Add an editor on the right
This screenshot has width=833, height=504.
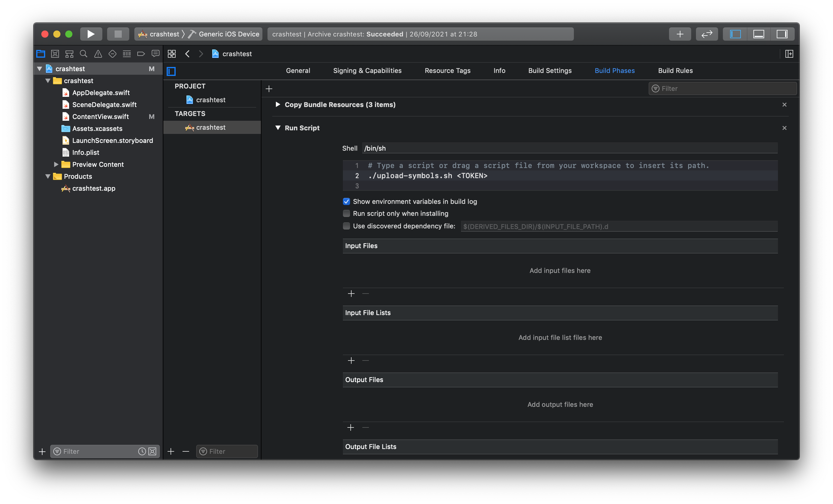click(x=789, y=54)
